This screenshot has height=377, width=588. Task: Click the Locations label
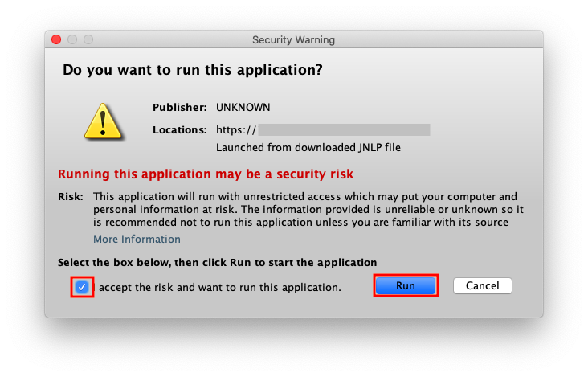[x=180, y=129]
